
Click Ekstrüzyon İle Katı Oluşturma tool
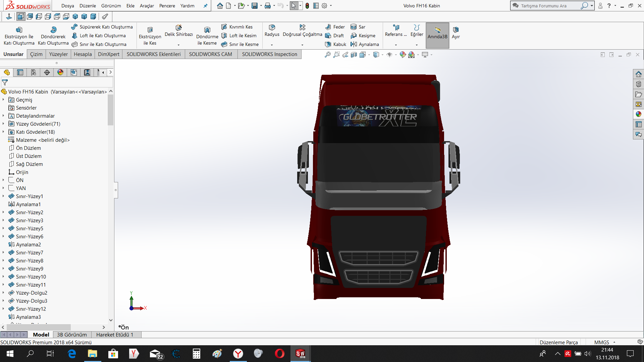pyautogui.click(x=19, y=36)
